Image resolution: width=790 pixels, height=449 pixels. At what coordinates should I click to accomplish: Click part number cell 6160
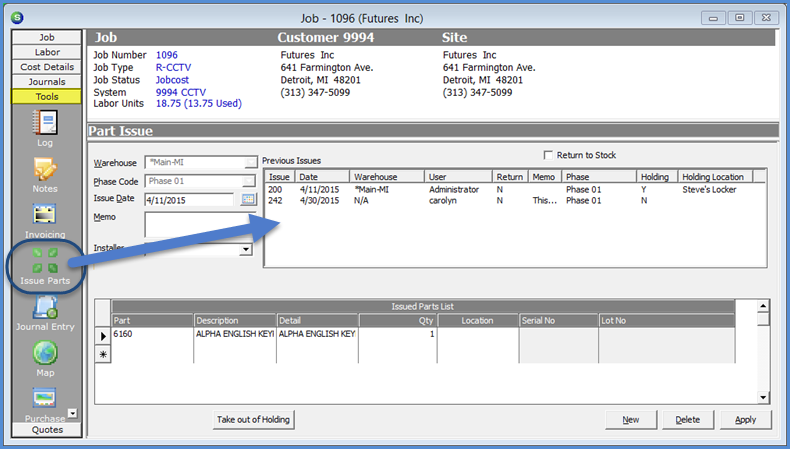point(152,334)
